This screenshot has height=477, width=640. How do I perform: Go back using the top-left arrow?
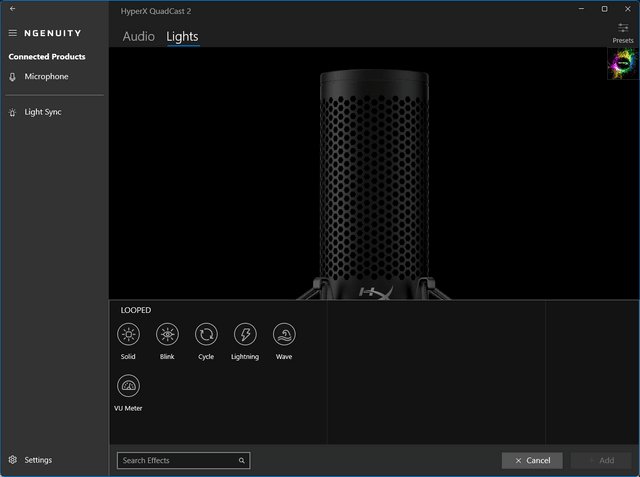13,9
